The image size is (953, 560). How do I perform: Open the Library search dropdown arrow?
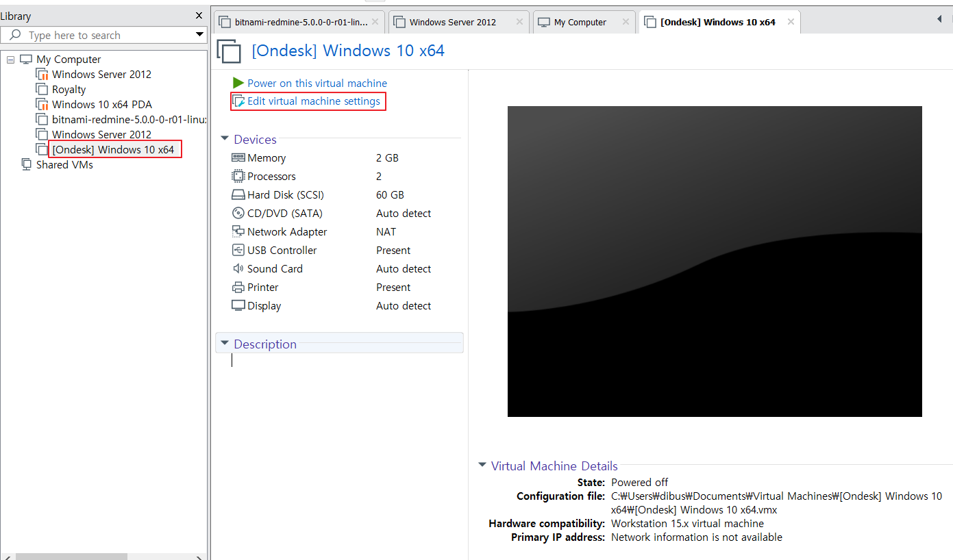[x=199, y=34]
